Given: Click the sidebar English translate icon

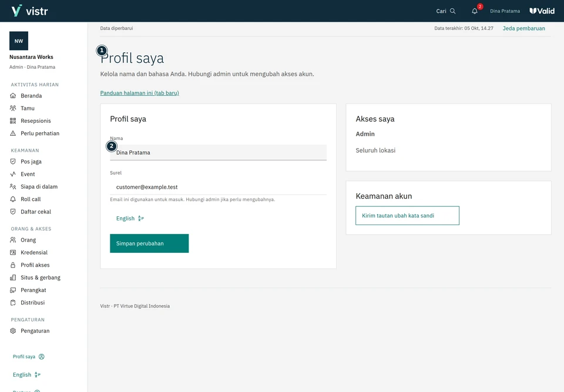Looking at the screenshot, I should click(38, 375).
